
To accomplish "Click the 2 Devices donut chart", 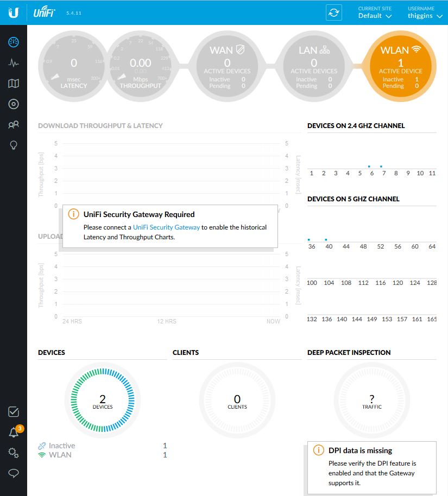I will tap(103, 400).
